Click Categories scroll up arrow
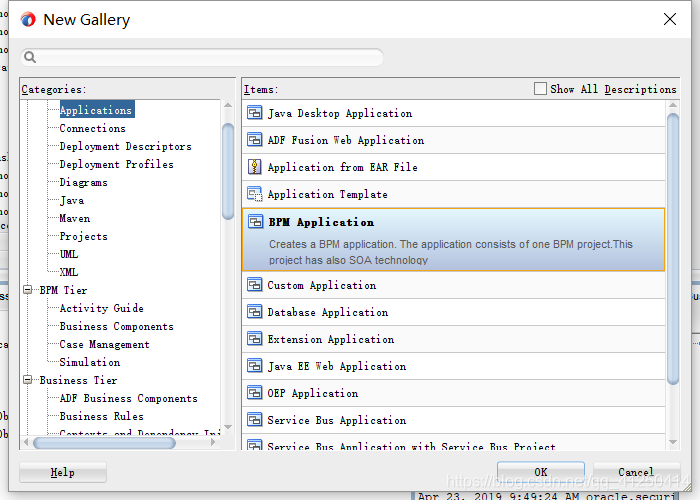The height and width of the screenshot is (500, 700). 228,105
